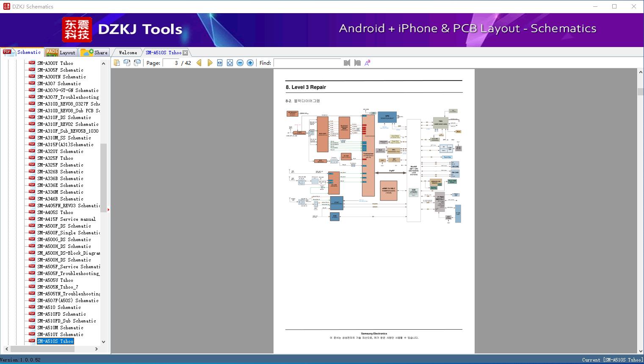Select the highlighted SM-A510S Tshoo entry
This screenshot has height=364, width=644.
(x=55, y=341)
